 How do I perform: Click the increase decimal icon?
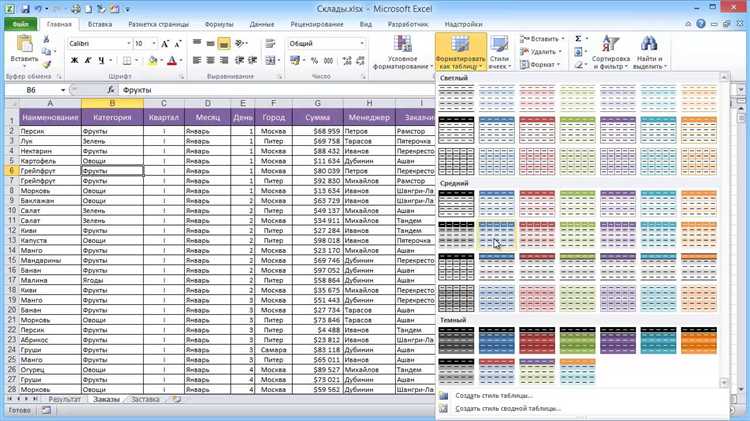pos(347,61)
